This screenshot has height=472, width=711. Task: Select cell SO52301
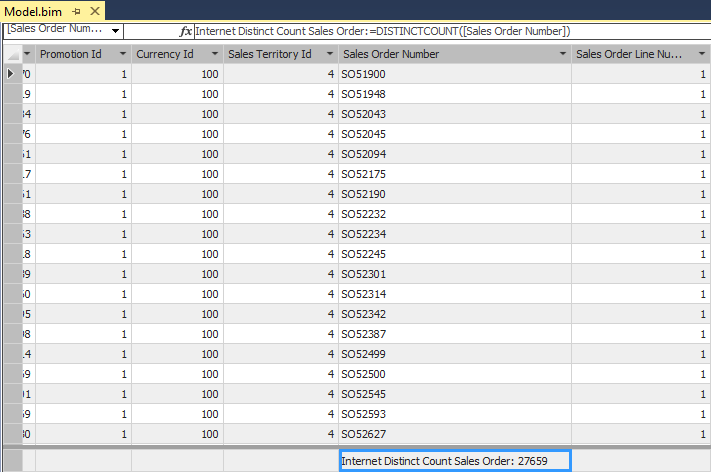point(455,274)
